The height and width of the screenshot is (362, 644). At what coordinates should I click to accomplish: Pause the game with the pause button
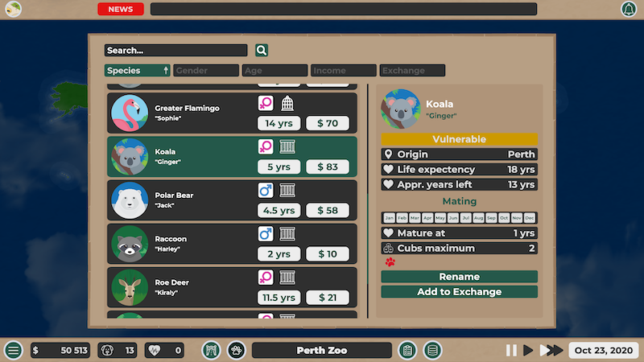coord(511,351)
